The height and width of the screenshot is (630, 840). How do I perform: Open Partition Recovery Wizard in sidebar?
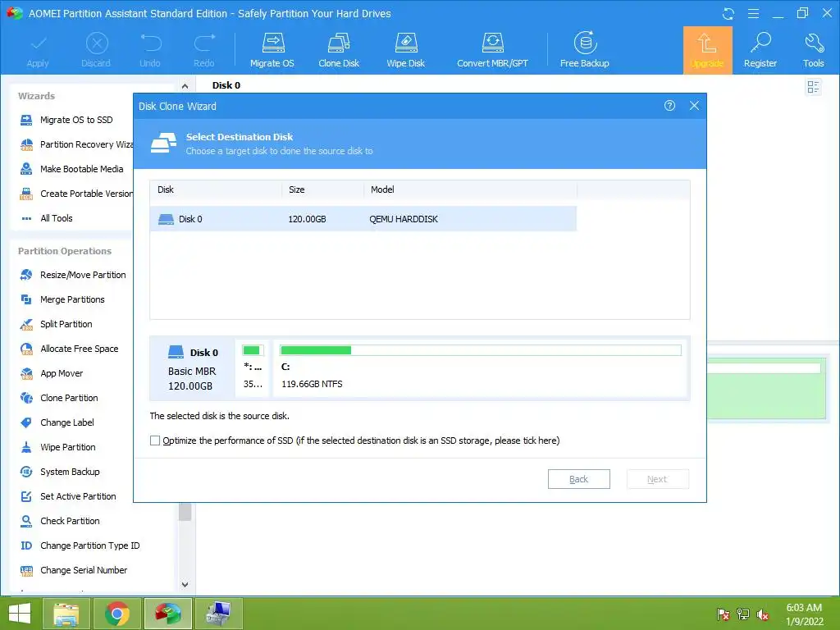click(76, 144)
